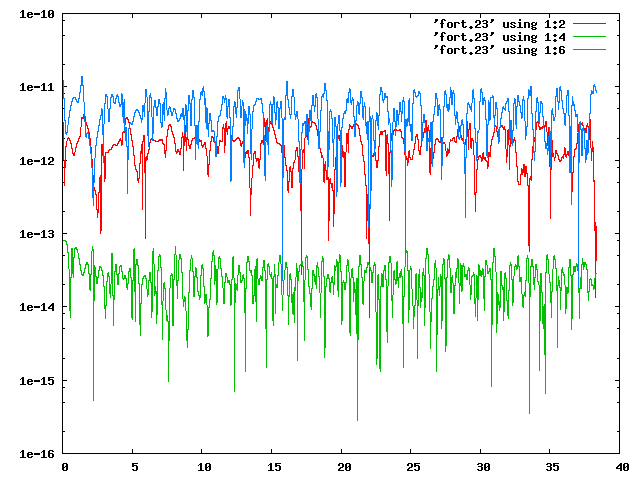The width and height of the screenshot is (640, 480).
Task: Select the blue legend line sample
Action: [x=589, y=50]
